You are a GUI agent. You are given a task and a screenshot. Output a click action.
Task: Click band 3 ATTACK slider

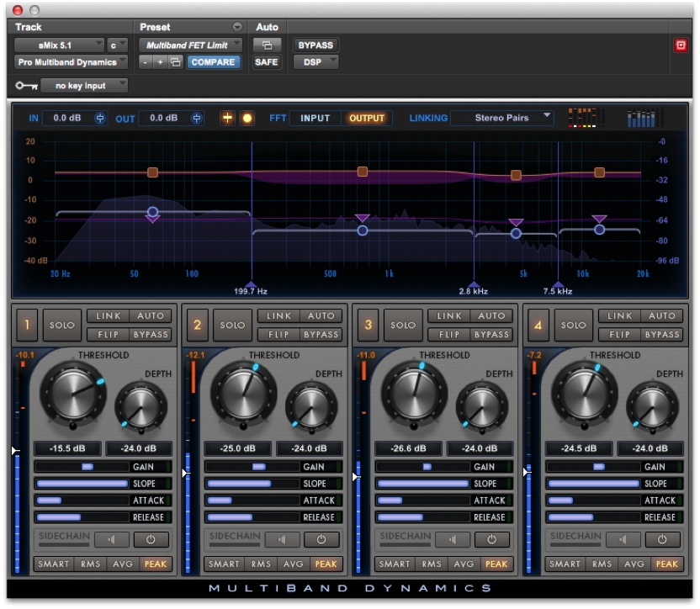[422, 500]
